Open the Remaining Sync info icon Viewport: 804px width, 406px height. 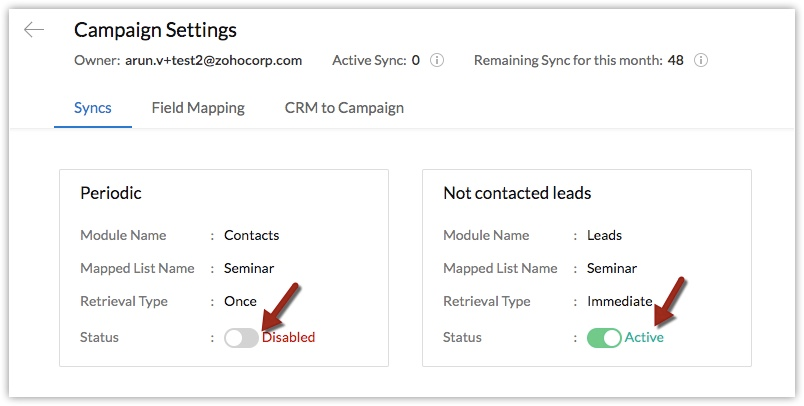(x=700, y=60)
